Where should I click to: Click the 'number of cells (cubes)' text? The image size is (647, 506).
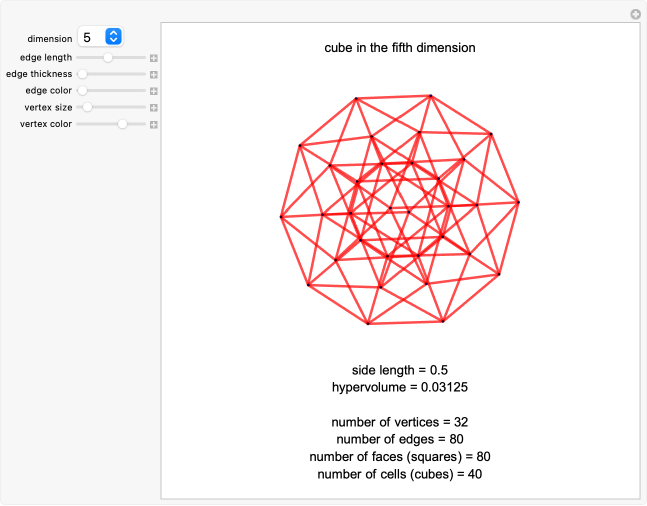point(400,474)
